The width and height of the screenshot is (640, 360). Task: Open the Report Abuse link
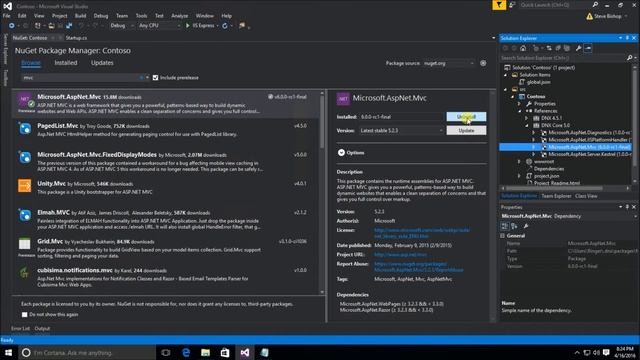(419, 267)
